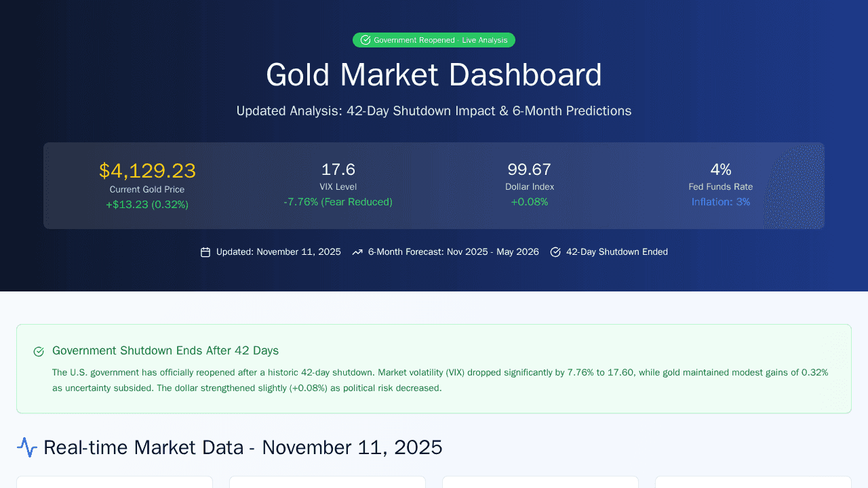Click the check-circle icon in the green alert box
Screen dimensions: 868x488
39,351
